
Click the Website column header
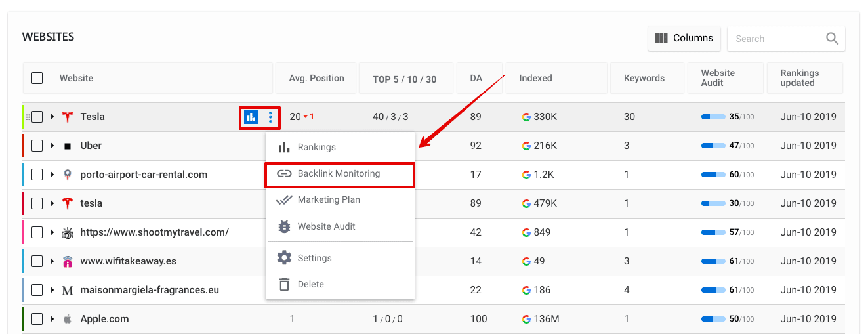[x=148, y=78]
